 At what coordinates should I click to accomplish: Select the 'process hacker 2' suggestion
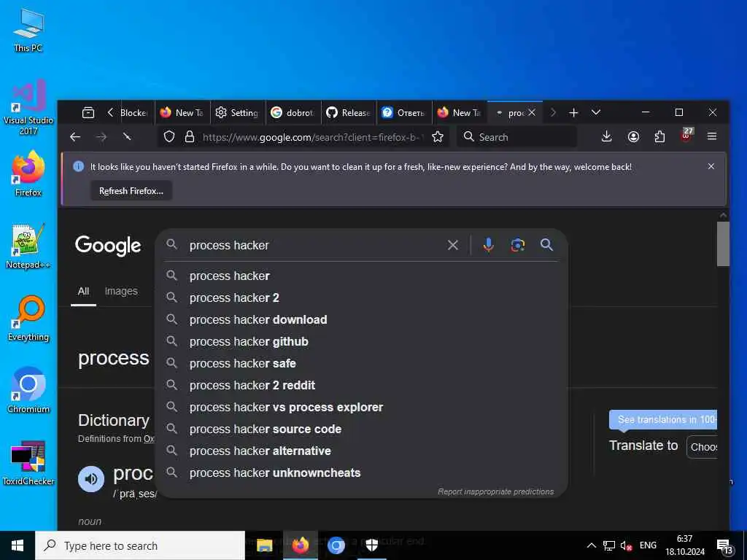tap(360, 298)
